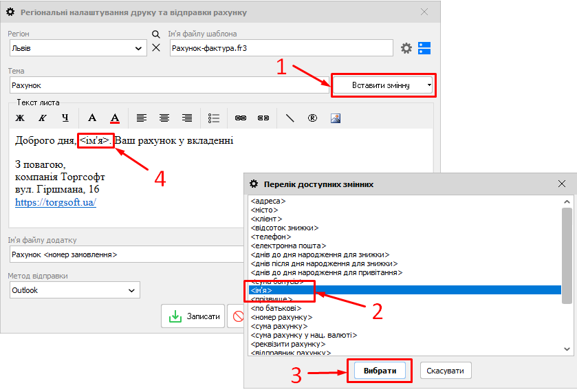Open the https://torgsoft.ua/ link

[56, 202]
